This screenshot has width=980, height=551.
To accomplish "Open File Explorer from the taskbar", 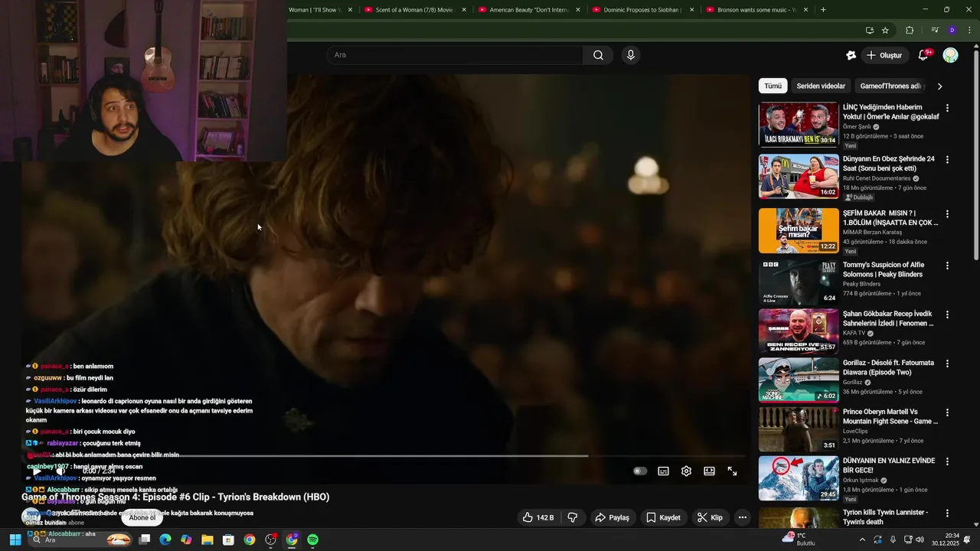I will tap(207, 540).
